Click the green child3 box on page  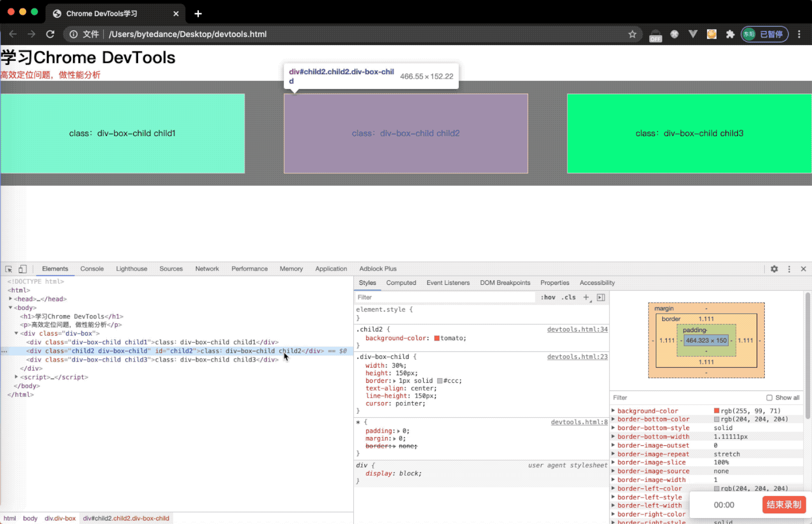pos(689,134)
